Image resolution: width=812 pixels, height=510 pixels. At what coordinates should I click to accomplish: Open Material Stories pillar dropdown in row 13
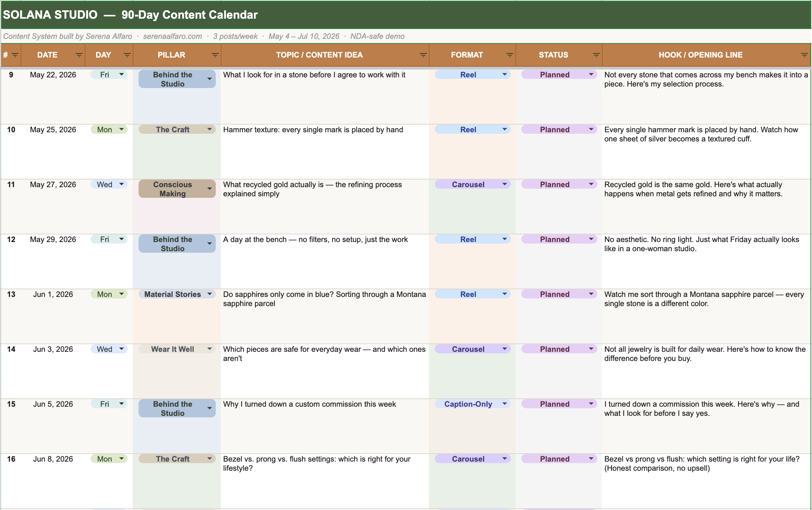coord(209,294)
